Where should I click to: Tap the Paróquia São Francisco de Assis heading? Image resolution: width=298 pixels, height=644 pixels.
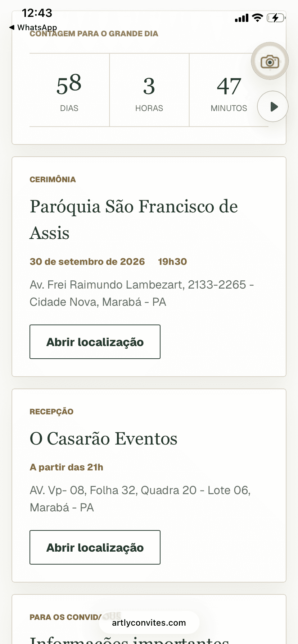[134, 220]
